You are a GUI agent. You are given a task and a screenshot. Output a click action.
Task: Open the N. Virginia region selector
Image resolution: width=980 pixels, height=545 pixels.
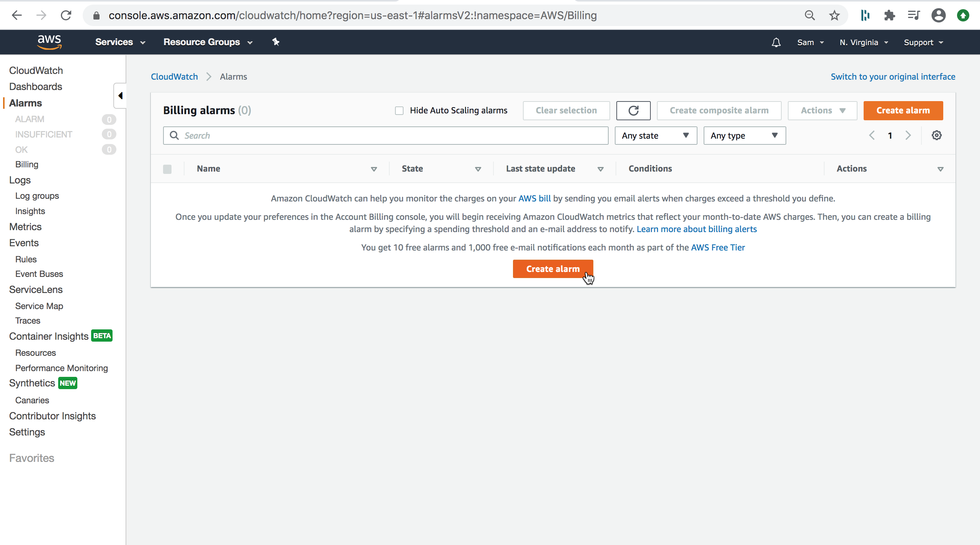click(x=864, y=43)
